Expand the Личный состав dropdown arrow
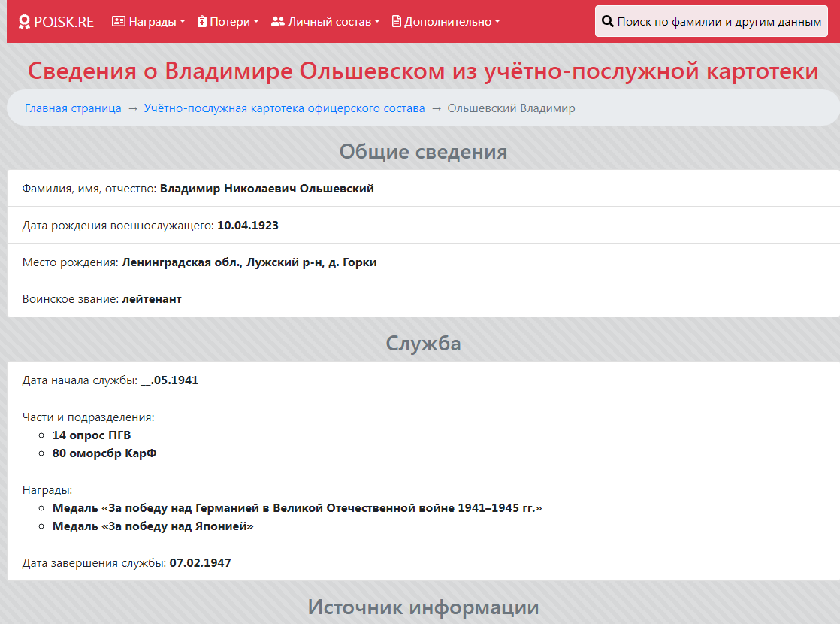This screenshot has width=840, height=624. (377, 22)
